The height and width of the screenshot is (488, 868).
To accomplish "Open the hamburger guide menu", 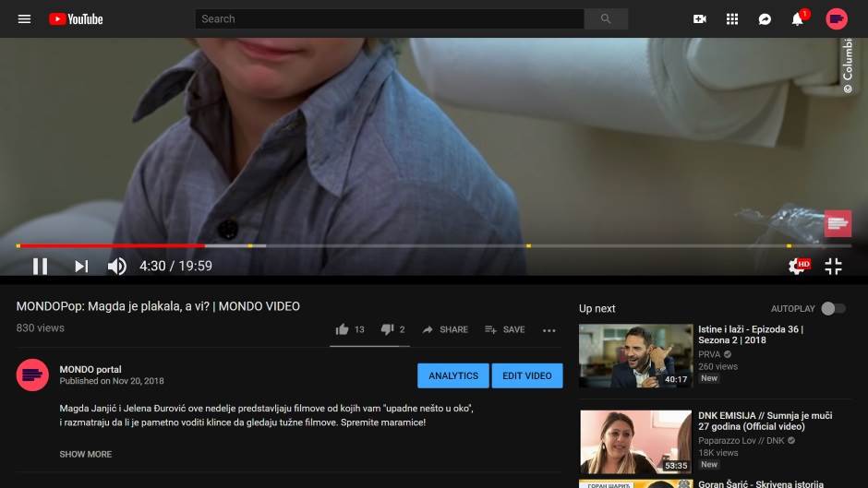I will coord(24,18).
